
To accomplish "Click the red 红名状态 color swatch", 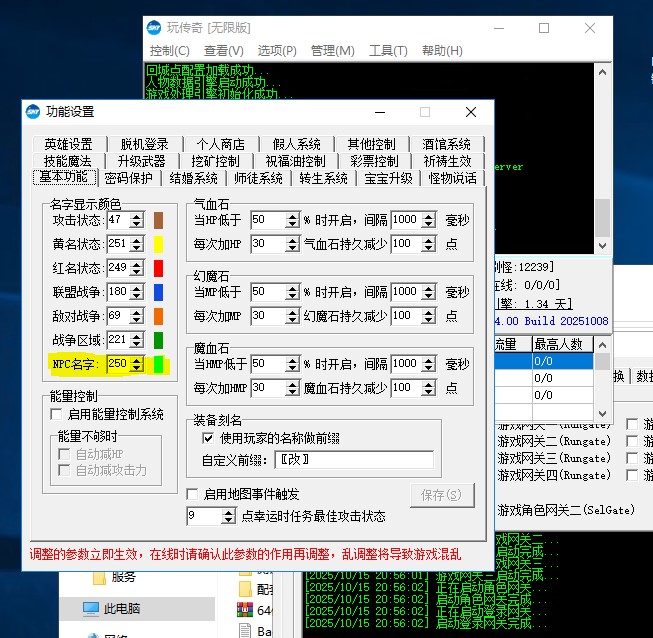I will (158, 268).
